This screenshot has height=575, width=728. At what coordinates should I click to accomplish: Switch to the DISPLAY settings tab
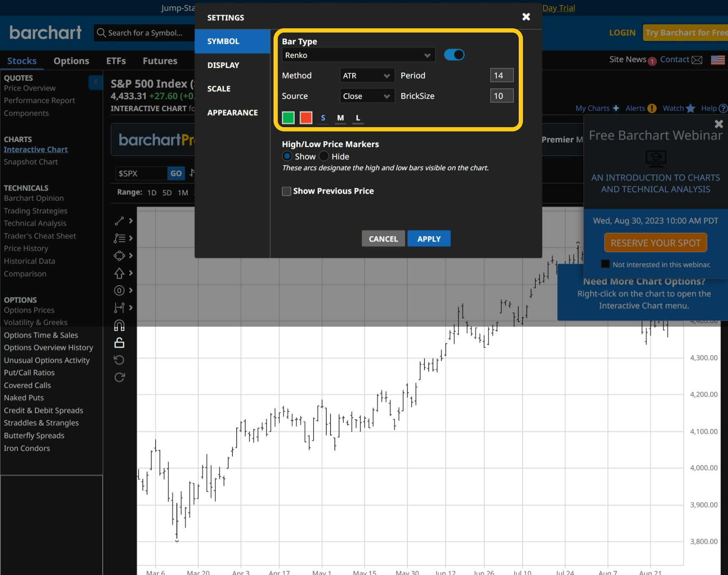click(x=223, y=65)
